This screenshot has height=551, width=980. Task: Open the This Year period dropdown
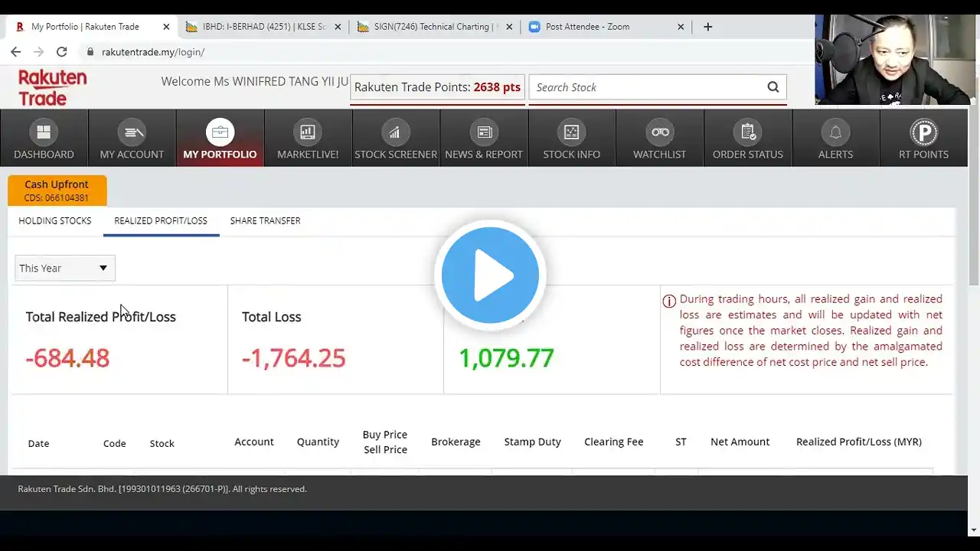tap(64, 268)
